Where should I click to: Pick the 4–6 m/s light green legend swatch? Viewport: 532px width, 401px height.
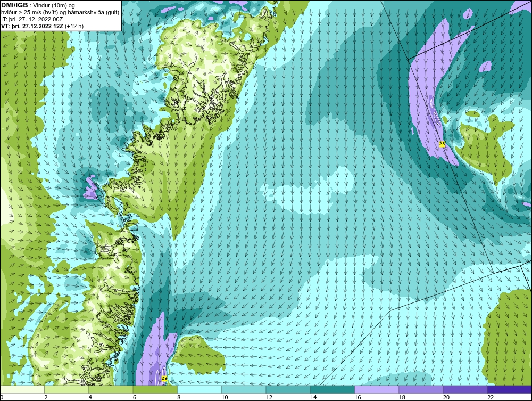pos(111,389)
